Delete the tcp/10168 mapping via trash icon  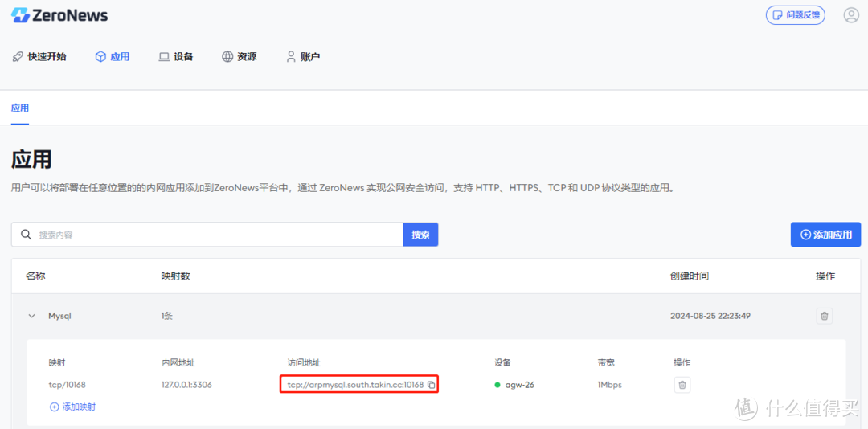point(682,385)
